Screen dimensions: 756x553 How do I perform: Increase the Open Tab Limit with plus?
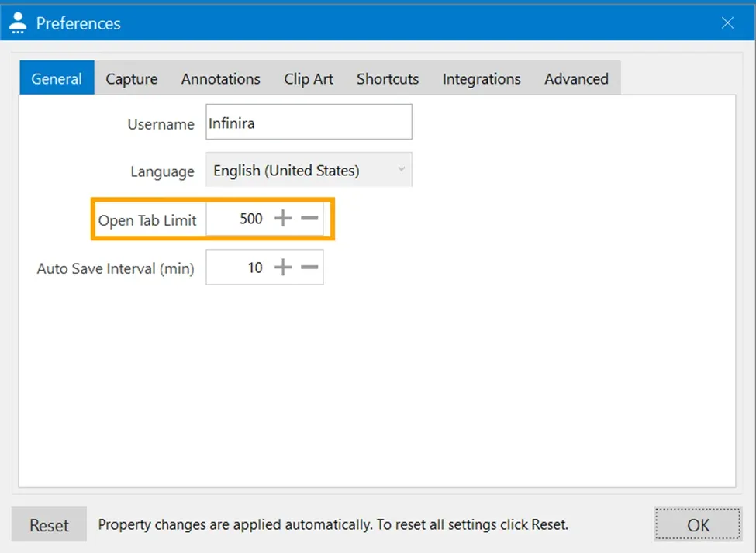point(283,219)
